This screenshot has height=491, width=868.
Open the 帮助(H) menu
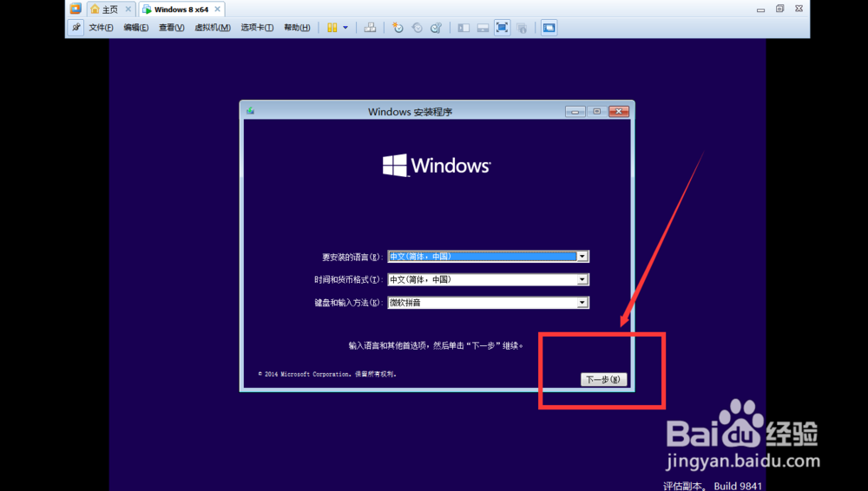pyautogui.click(x=297, y=28)
